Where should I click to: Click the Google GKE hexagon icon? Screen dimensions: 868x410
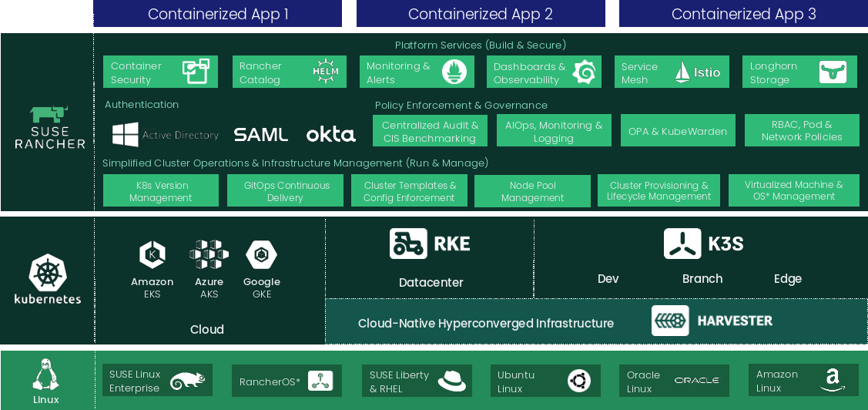[x=262, y=254]
